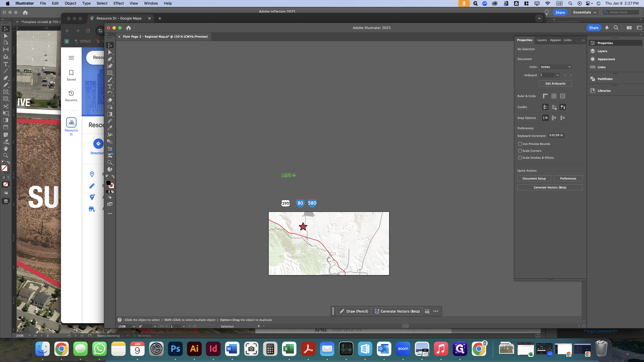Image resolution: width=644 pixels, height=362 pixels.
Task: Open InDesign zoom dropdown at 200%
Action: pos(29,336)
